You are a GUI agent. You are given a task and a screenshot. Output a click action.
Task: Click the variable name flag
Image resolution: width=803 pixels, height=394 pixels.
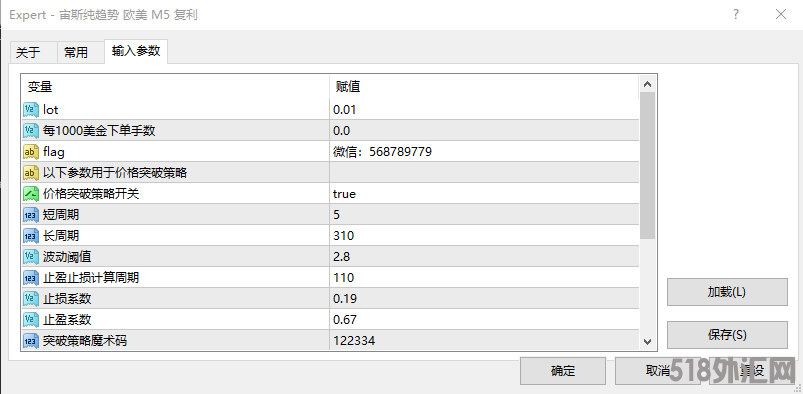coord(54,152)
